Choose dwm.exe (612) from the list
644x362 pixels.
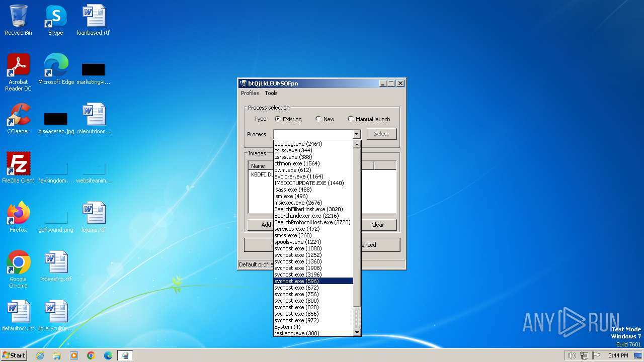(x=313, y=170)
